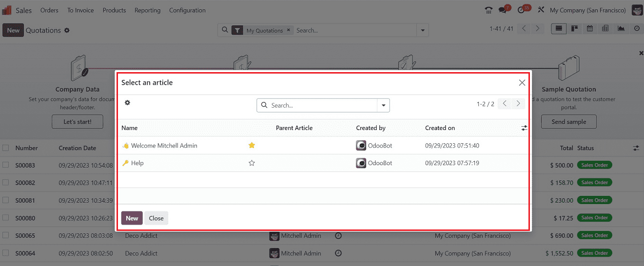
Task: Select the checkbox for quotation S00064
Action: (x=6, y=253)
